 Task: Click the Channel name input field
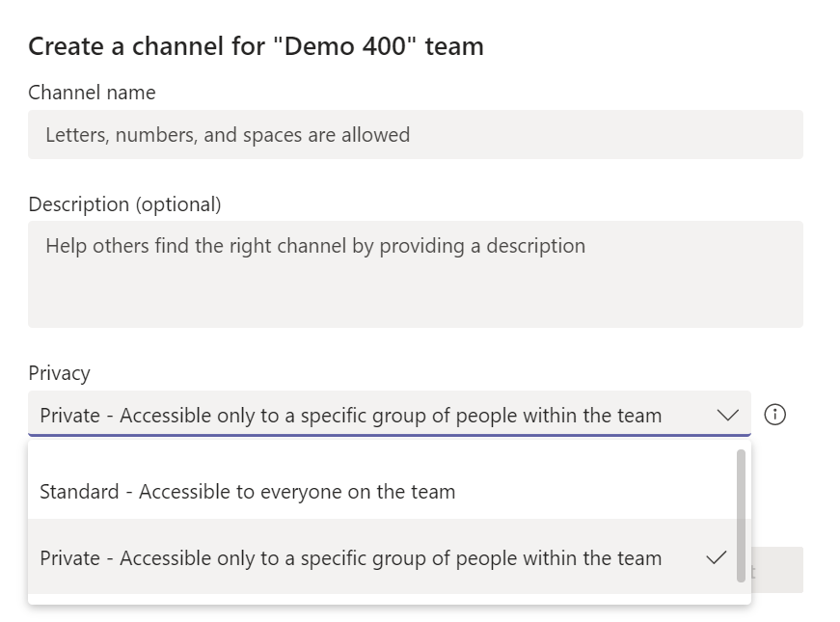416,134
